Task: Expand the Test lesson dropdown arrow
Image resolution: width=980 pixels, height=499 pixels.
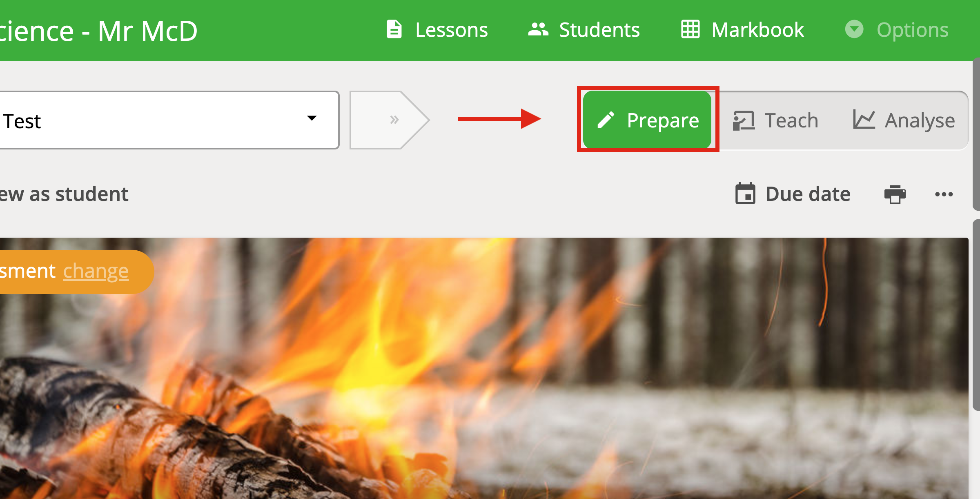Action: coord(312,118)
